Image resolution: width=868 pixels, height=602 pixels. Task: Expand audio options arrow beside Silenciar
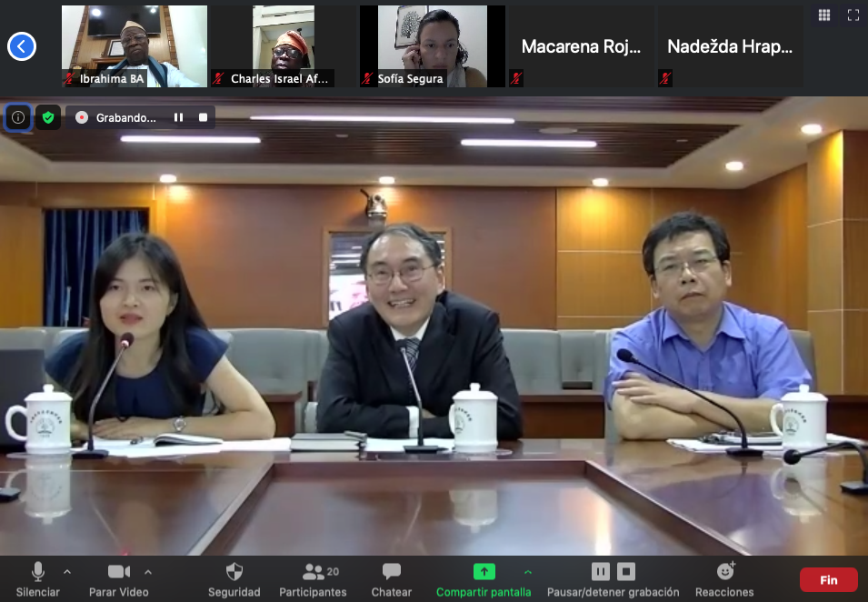[x=67, y=571]
